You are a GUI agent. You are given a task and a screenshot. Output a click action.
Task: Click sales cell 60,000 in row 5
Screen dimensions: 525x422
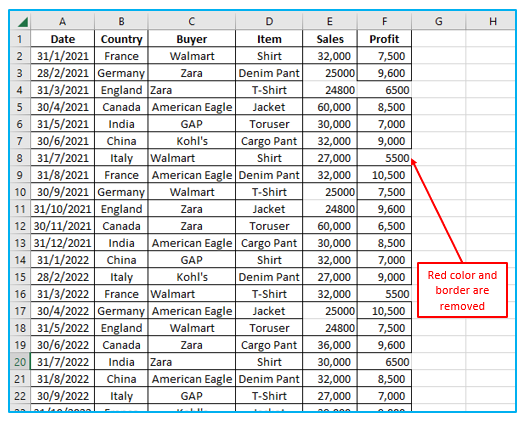330,107
